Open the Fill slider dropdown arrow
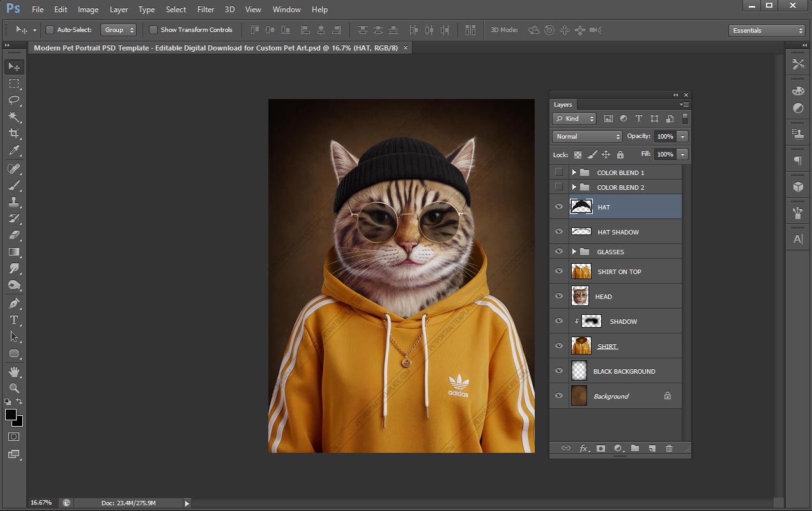Viewport: 812px width, 511px height. [682, 155]
